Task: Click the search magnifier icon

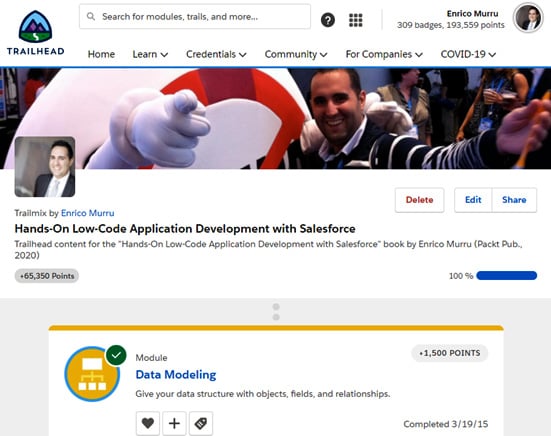Action: (91, 17)
